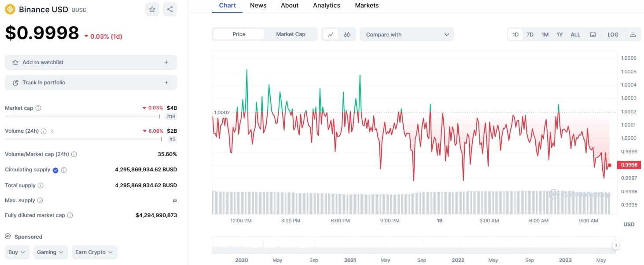The width and height of the screenshot is (644, 265).
Task: Toggle LOG scale on chart
Action: pos(613,35)
